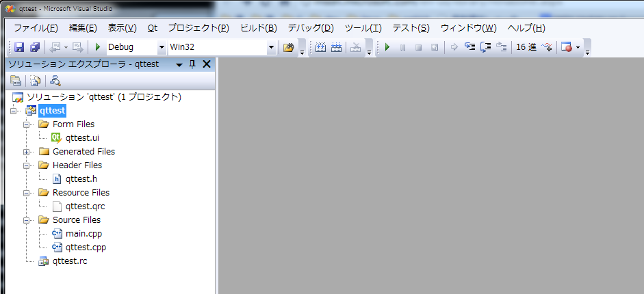The image size is (644, 294).
Task: Start debugging with green arrow beside Debug
Action: [98, 47]
